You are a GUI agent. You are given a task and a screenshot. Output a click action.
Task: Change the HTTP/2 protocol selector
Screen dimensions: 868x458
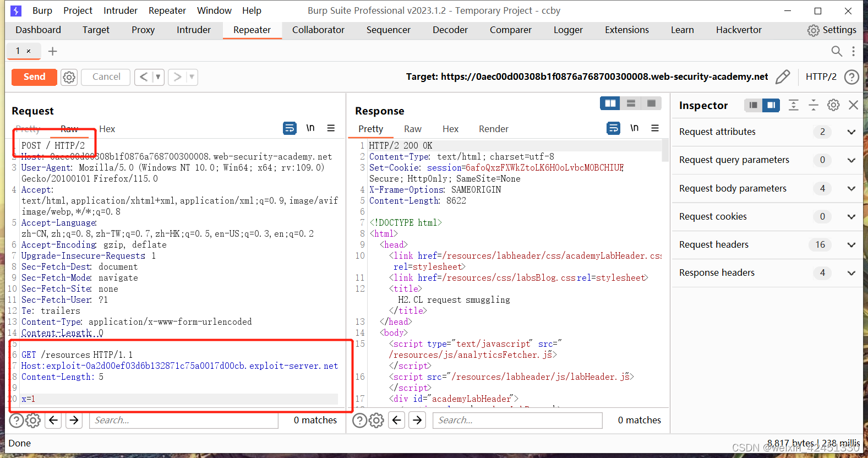pos(821,77)
